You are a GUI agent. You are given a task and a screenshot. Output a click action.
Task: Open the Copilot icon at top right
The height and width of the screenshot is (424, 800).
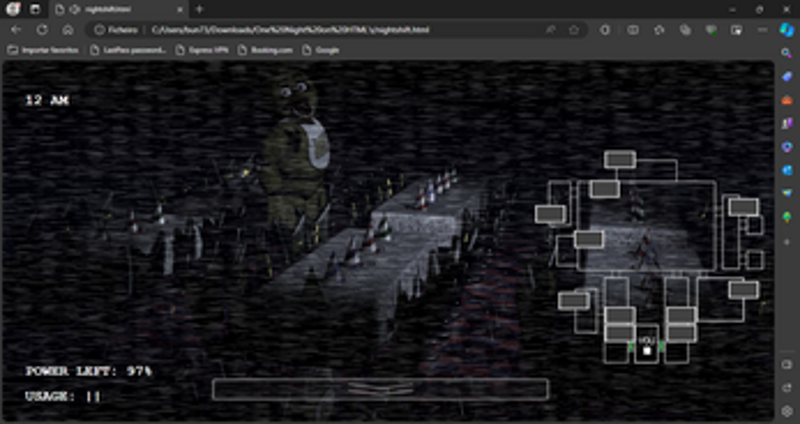coord(787,30)
